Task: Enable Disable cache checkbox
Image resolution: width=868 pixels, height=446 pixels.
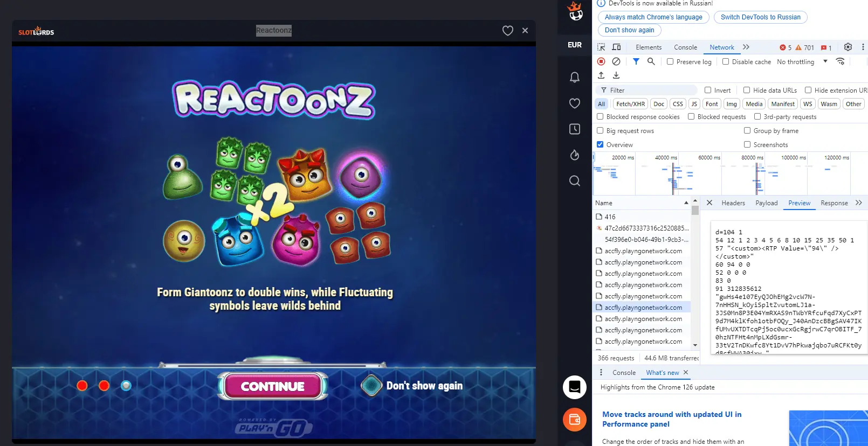Action: 726,61
